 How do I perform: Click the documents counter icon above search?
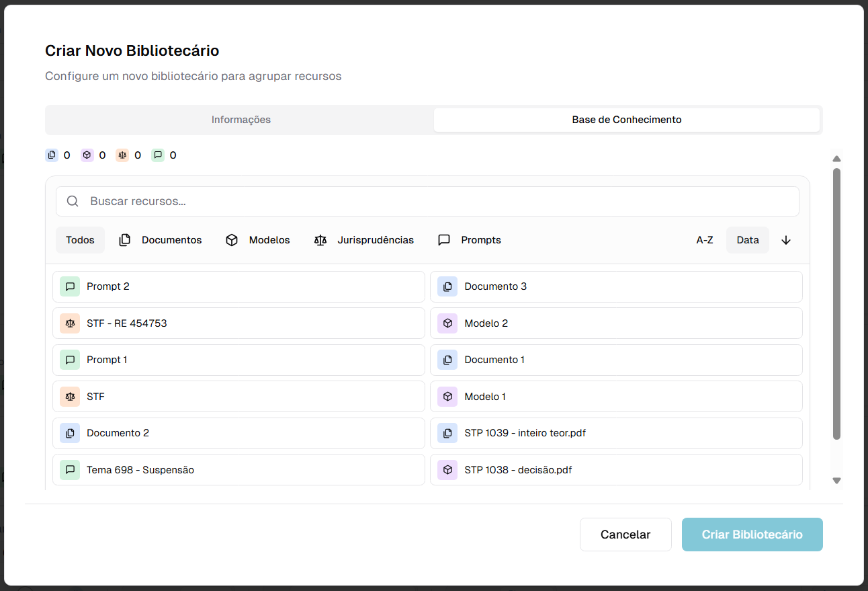tap(52, 155)
